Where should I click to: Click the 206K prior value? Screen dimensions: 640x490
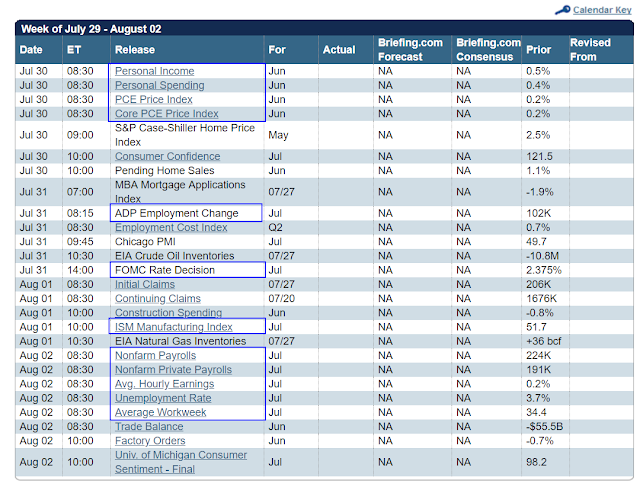[x=538, y=284]
